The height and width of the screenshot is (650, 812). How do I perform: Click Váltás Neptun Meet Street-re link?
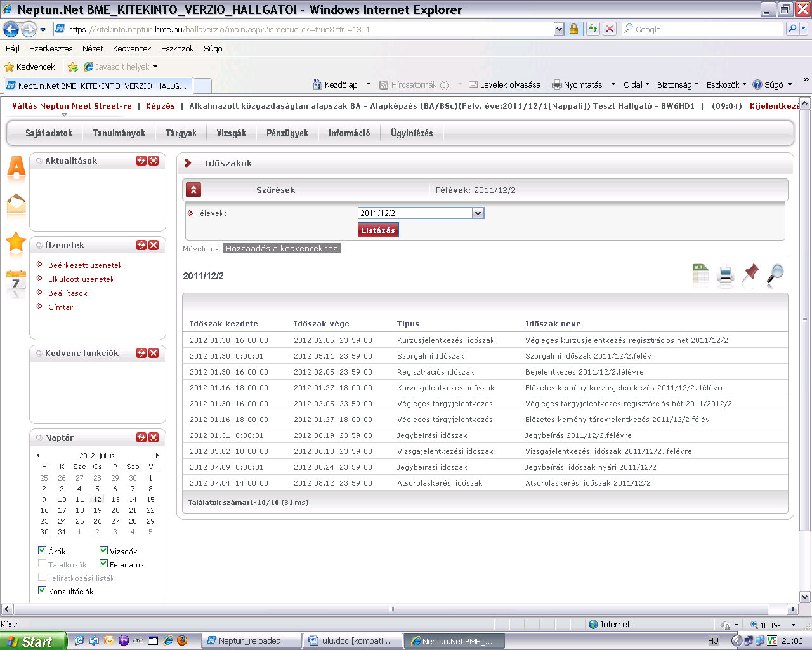click(72, 106)
